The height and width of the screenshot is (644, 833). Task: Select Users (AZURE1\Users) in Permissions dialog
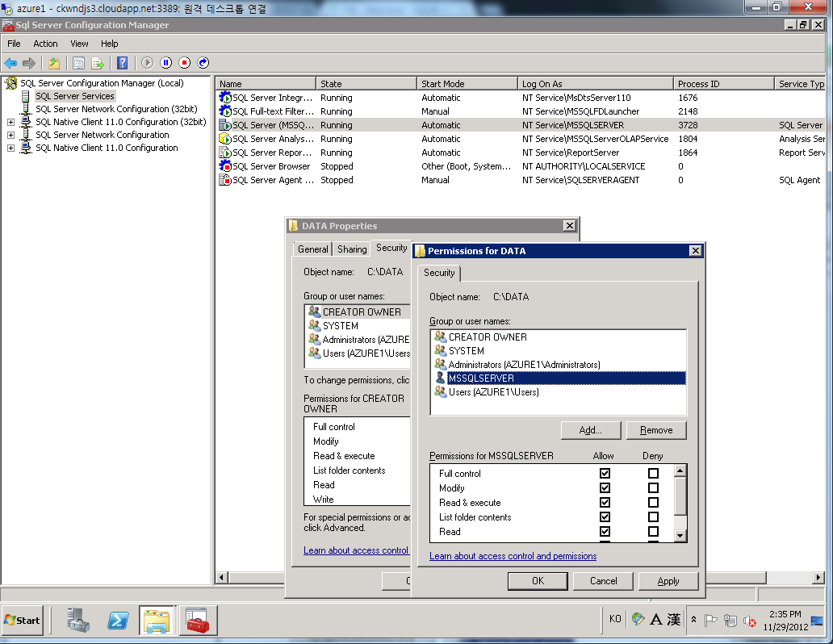(x=493, y=392)
